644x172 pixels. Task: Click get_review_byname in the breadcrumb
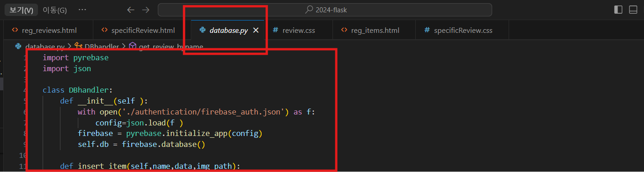pos(171,47)
